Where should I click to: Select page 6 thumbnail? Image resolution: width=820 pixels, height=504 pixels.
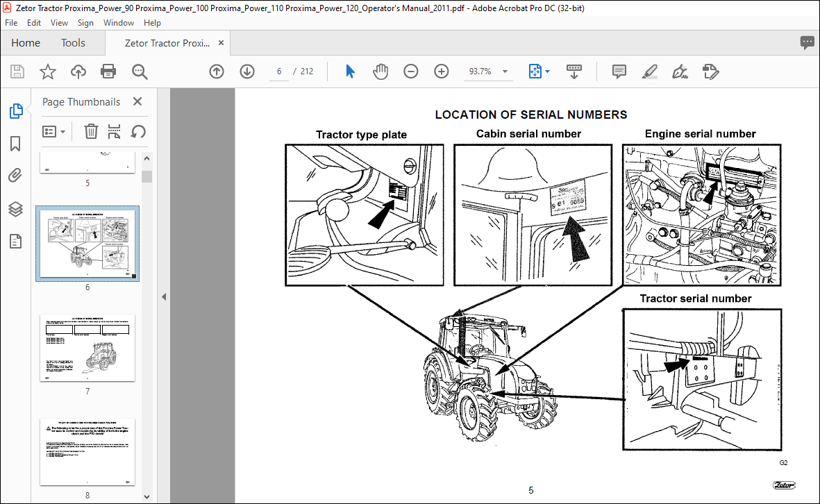87,244
